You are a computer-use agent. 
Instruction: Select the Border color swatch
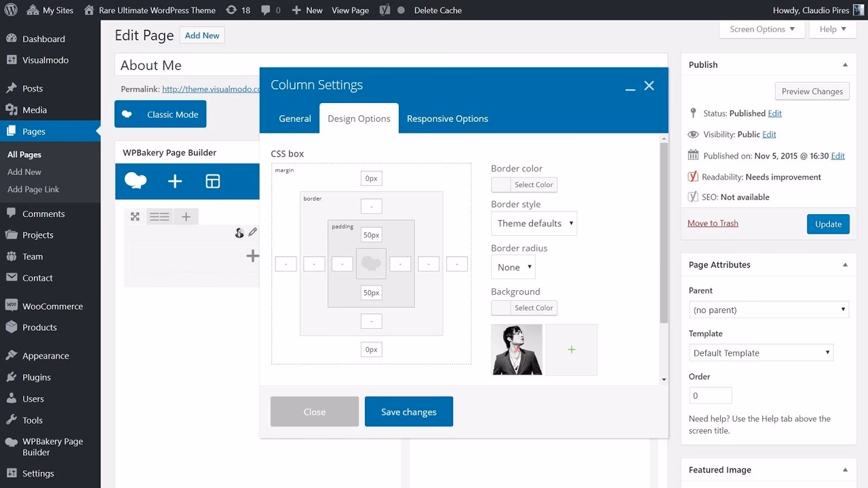[501, 184]
